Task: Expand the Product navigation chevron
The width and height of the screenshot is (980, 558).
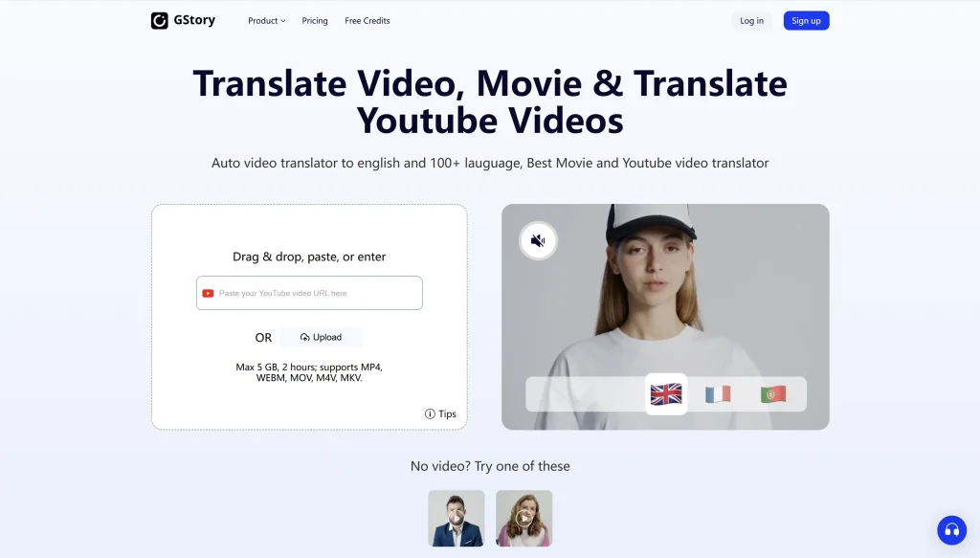Action: pyautogui.click(x=283, y=20)
